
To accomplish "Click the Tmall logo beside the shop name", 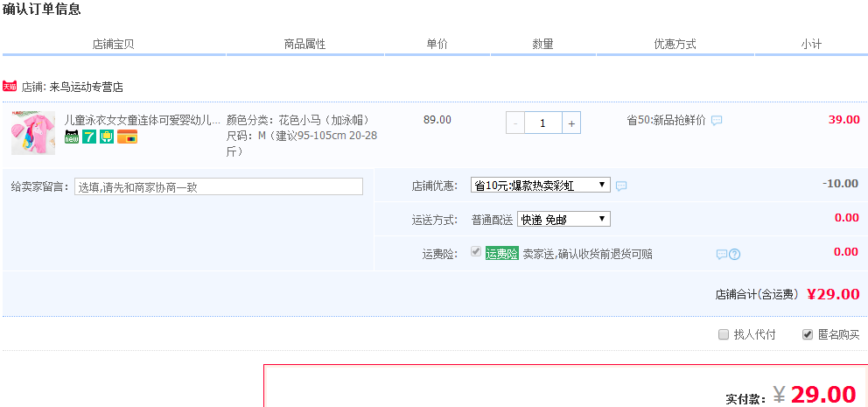I will 10,86.
